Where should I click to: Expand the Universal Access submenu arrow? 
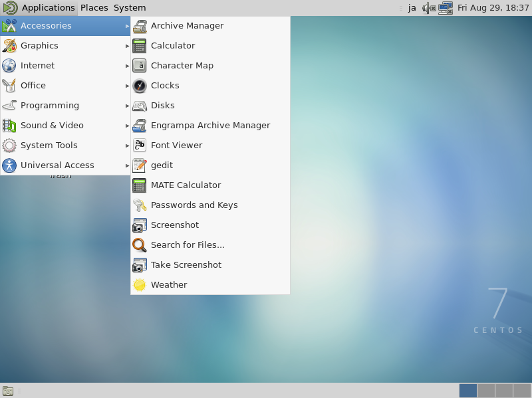[x=127, y=165]
